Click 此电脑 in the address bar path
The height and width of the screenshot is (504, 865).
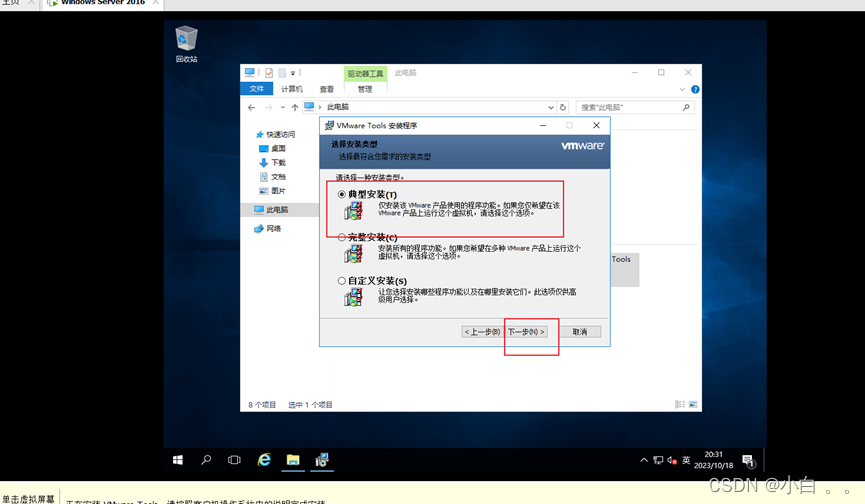click(x=338, y=107)
